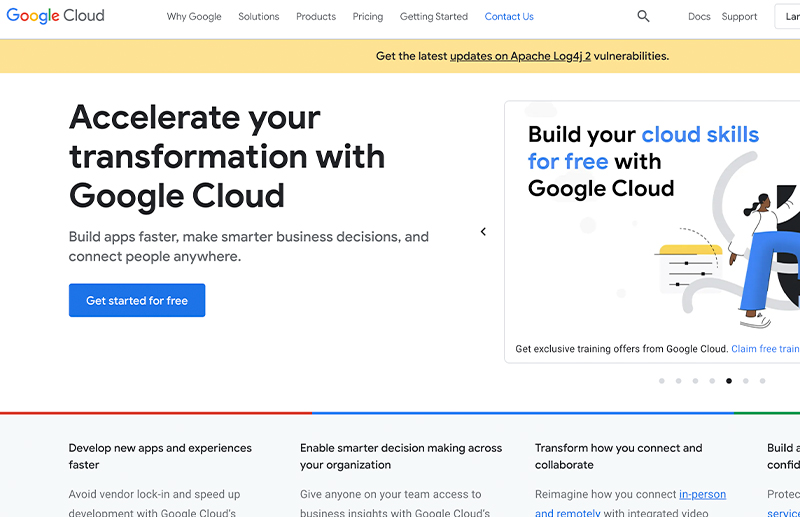
Task: Select the fourth carousel dot
Action: pos(712,381)
